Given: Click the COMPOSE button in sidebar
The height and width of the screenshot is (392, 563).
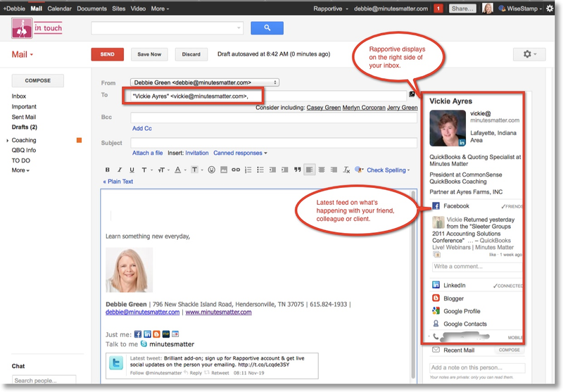Looking at the screenshot, I should (x=38, y=81).
